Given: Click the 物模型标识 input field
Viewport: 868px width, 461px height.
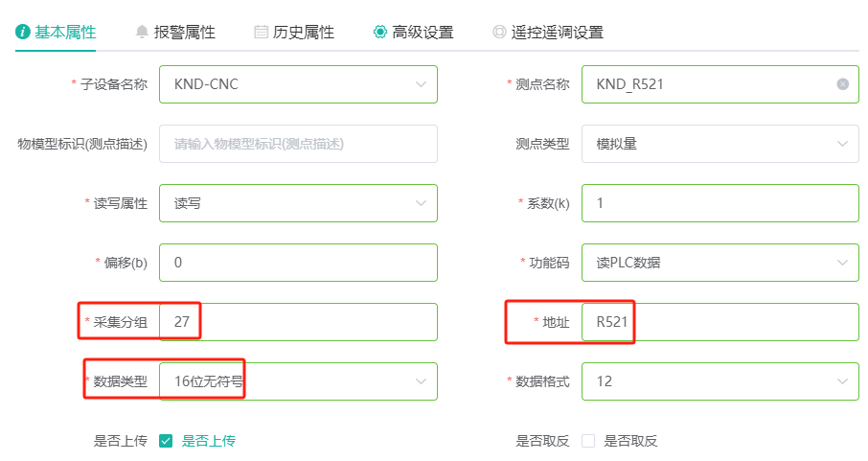Looking at the screenshot, I should tap(298, 144).
